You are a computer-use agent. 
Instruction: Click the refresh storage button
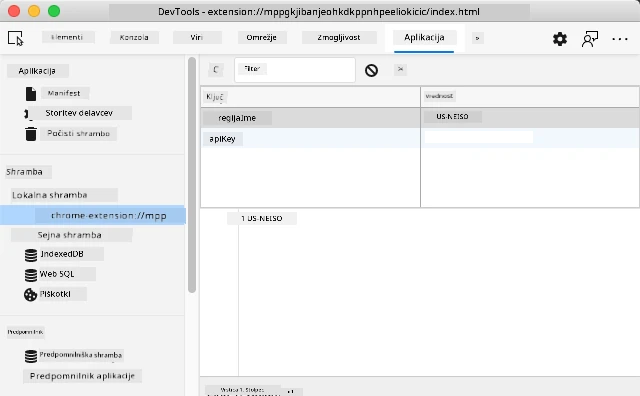pos(216,69)
